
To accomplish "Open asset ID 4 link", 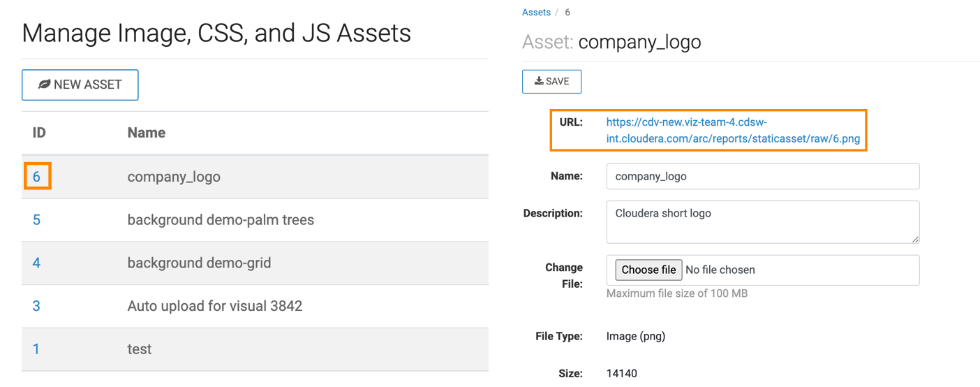I will click(x=36, y=263).
